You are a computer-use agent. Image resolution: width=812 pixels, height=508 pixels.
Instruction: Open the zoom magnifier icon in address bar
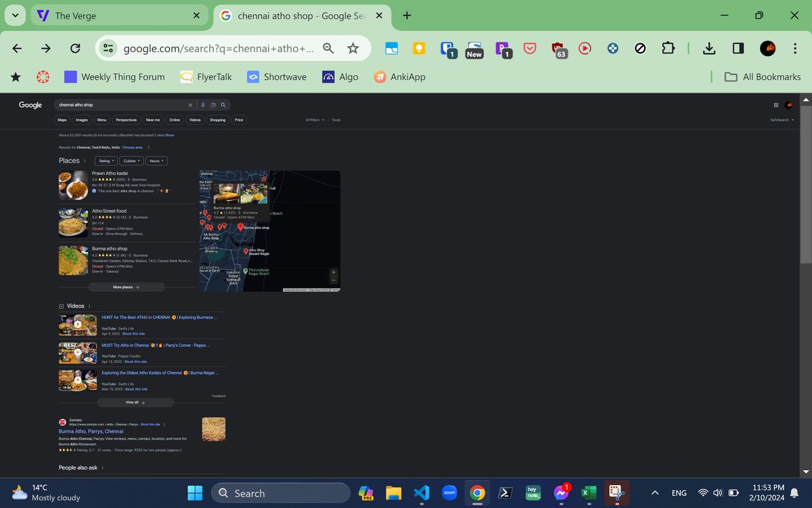(x=328, y=48)
